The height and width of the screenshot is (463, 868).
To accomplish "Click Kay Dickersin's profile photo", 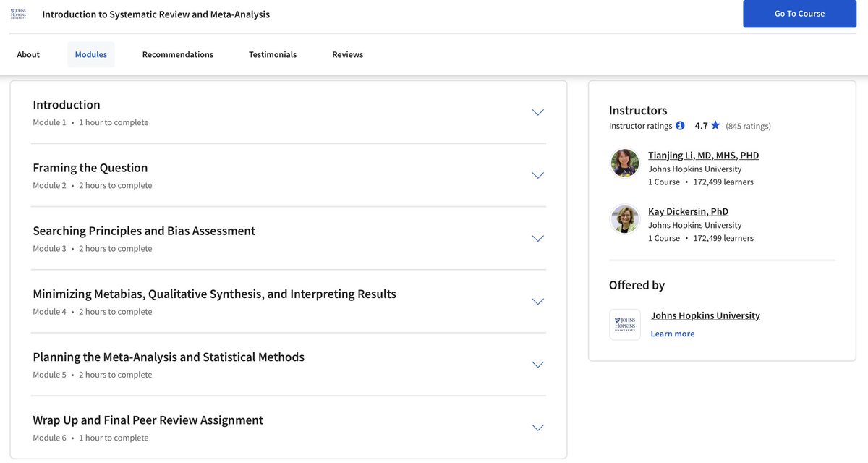I will (x=625, y=219).
